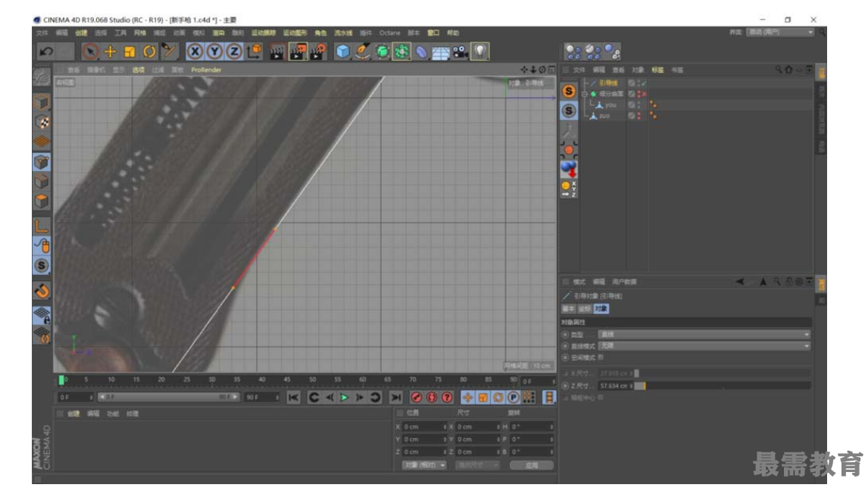Open the 帮助 Help menu
Viewport: 868px width, 494px height.
[x=454, y=33]
